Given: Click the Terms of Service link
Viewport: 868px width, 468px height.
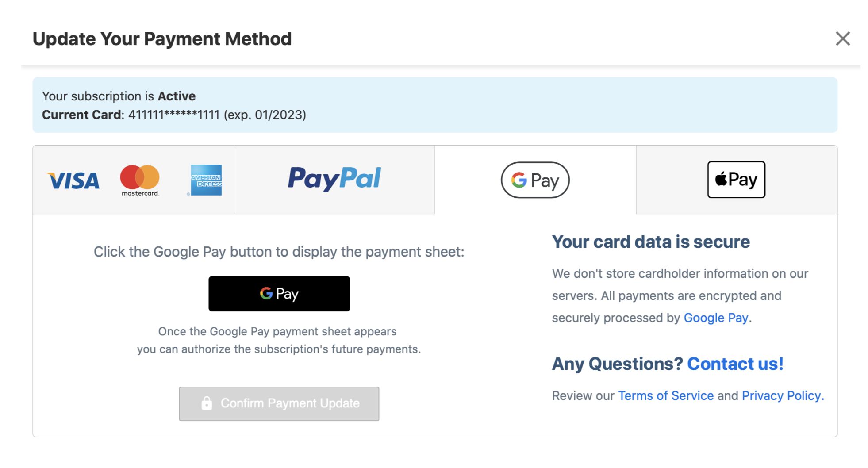Looking at the screenshot, I should [666, 395].
